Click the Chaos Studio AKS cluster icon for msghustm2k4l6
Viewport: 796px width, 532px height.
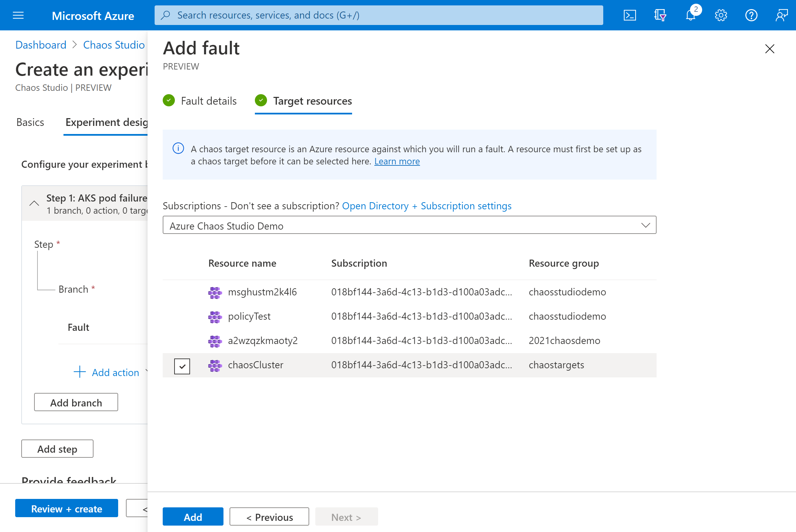click(x=215, y=292)
